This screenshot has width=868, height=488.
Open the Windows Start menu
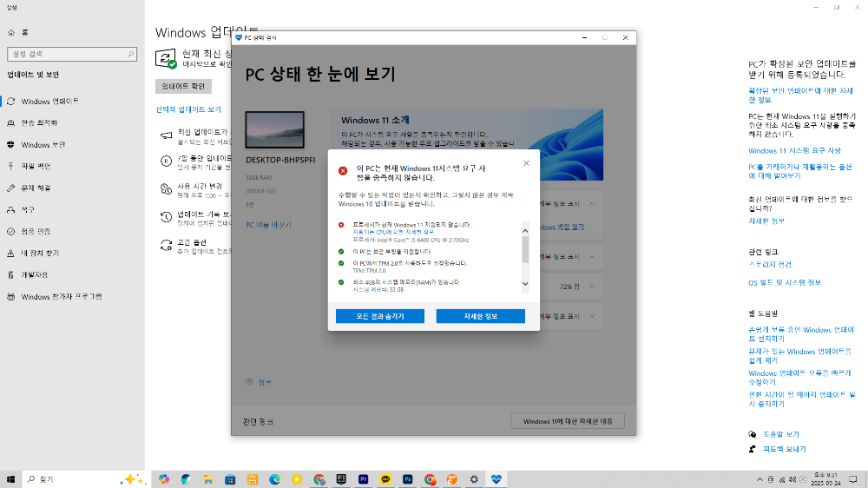click(x=10, y=479)
